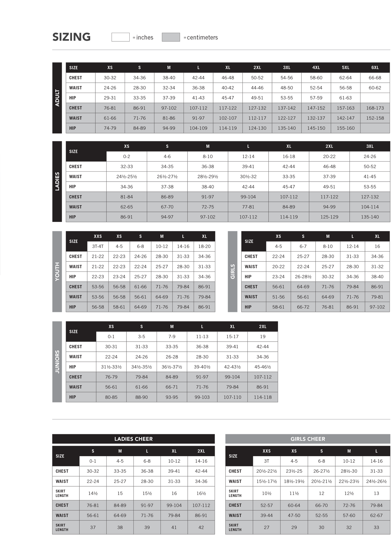Screen dimensions: 392x536
Task: Click Girls Cheer waist centimeters '62-67'
Action: pos(376,515)
